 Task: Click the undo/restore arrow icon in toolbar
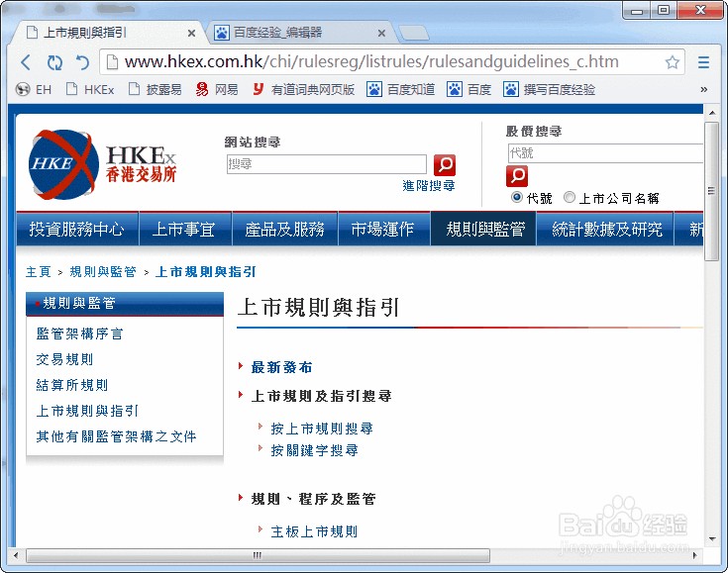82,62
